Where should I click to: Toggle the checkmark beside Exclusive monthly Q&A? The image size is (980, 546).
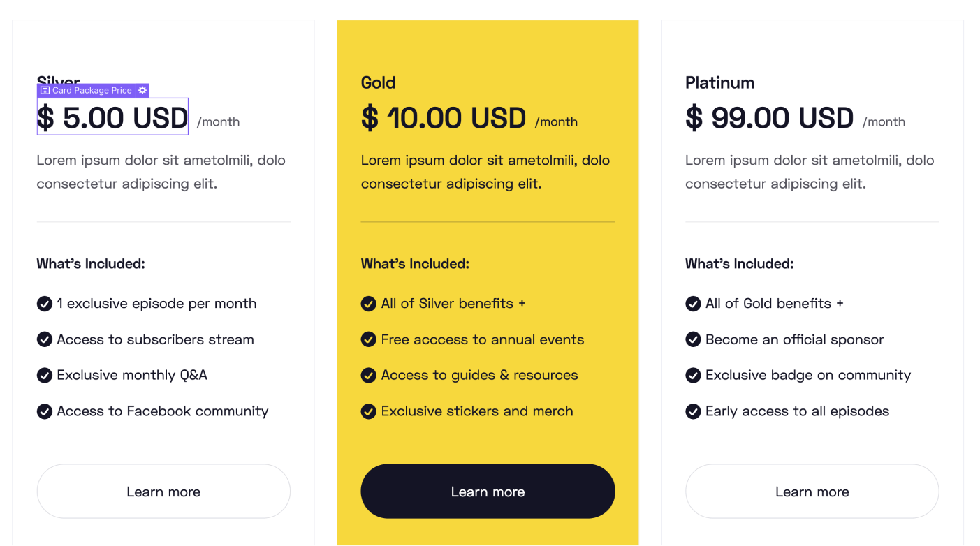pyautogui.click(x=45, y=375)
